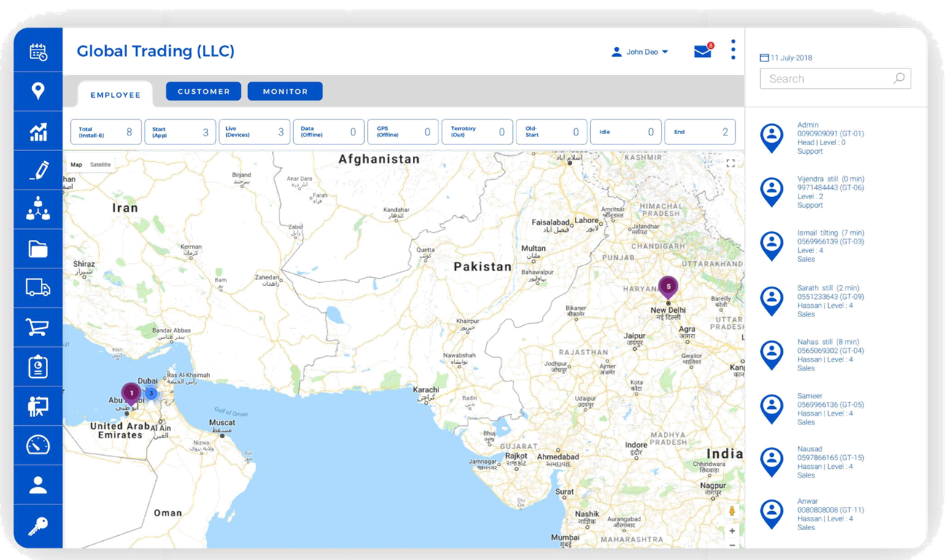Switch to the MONITOR tab
The image size is (952, 560).
[x=285, y=91]
